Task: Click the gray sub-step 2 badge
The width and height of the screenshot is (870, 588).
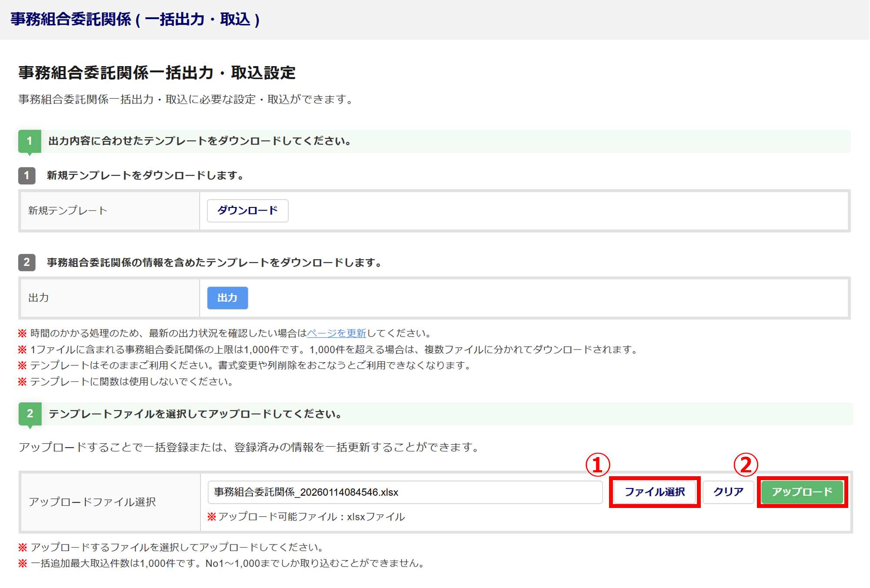Action: tap(27, 262)
